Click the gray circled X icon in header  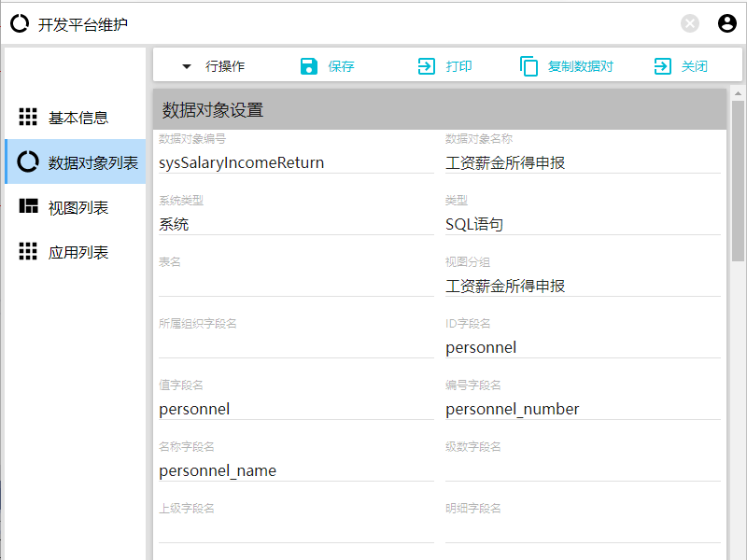(690, 24)
